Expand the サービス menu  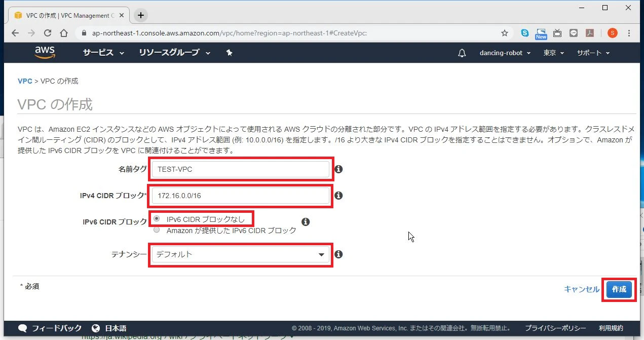[x=103, y=53]
